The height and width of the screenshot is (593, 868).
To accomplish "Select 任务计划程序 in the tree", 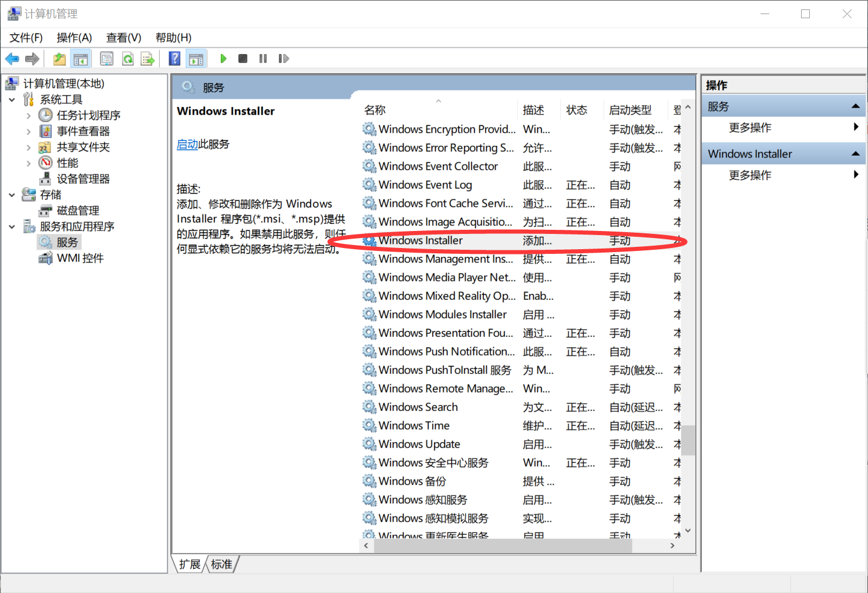I will tap(88, 115).
